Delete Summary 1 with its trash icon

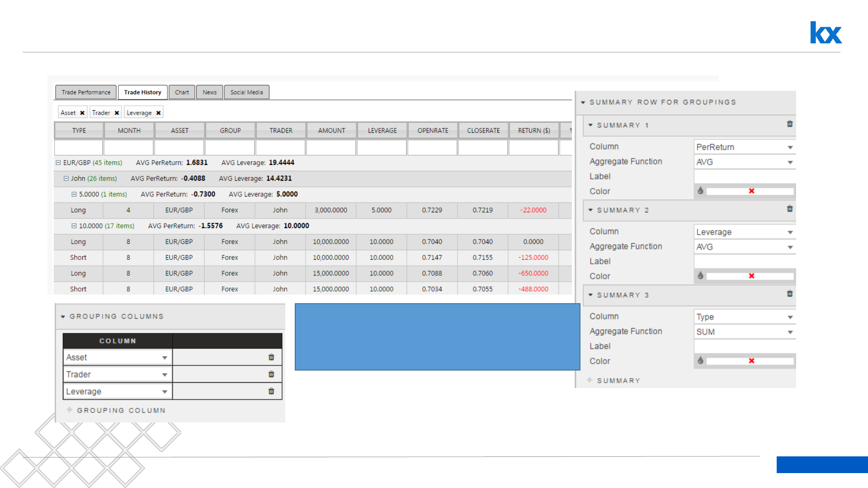(789, 124)
